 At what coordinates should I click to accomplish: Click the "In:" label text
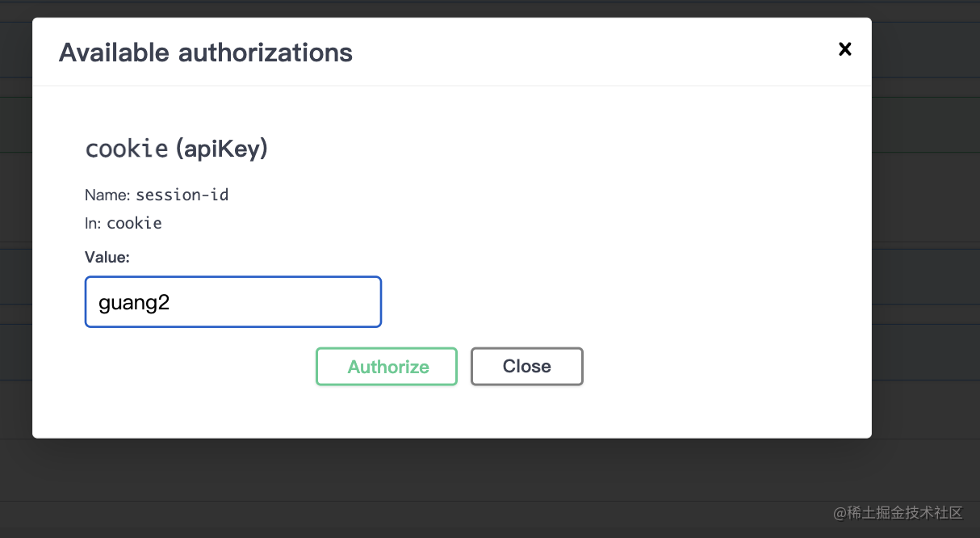tap(94, 223)
